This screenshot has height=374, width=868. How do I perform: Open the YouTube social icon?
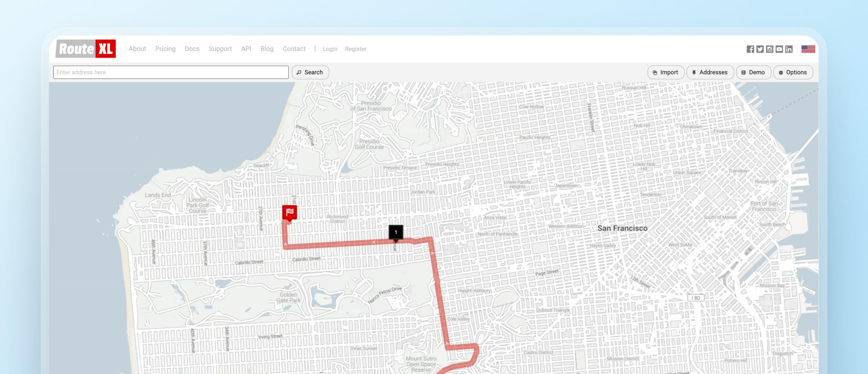(779, 49)
